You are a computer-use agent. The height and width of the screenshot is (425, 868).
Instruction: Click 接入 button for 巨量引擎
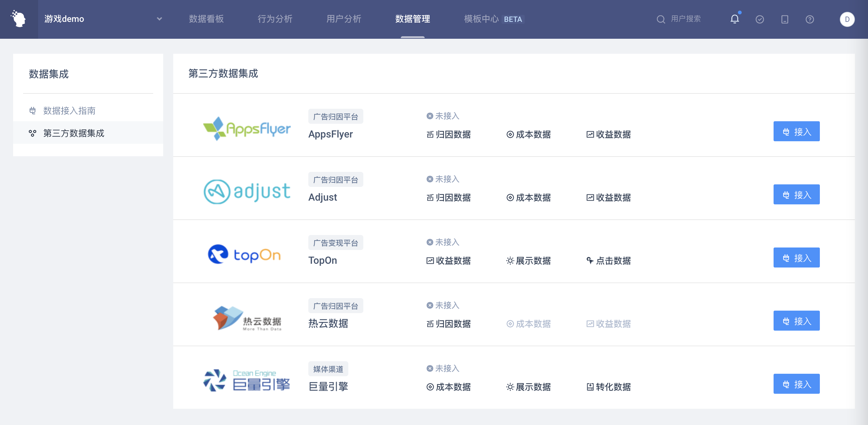point(796,384)
